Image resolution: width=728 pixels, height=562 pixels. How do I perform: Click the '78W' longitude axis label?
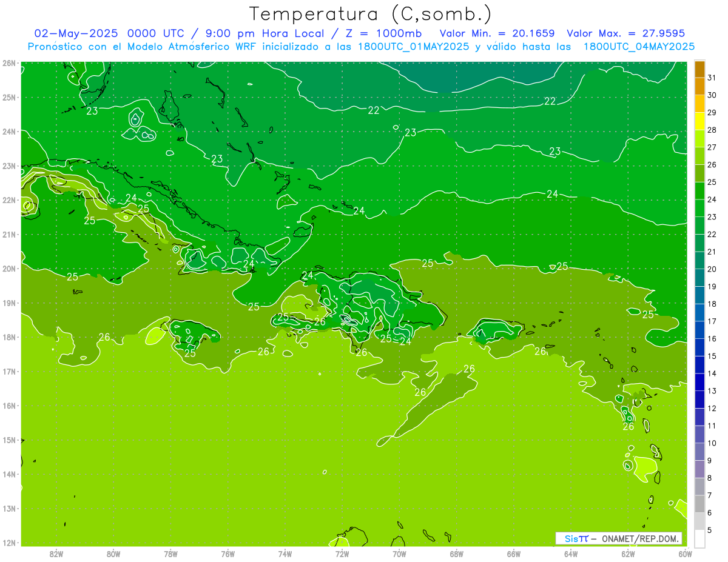[x=170, y=554]
